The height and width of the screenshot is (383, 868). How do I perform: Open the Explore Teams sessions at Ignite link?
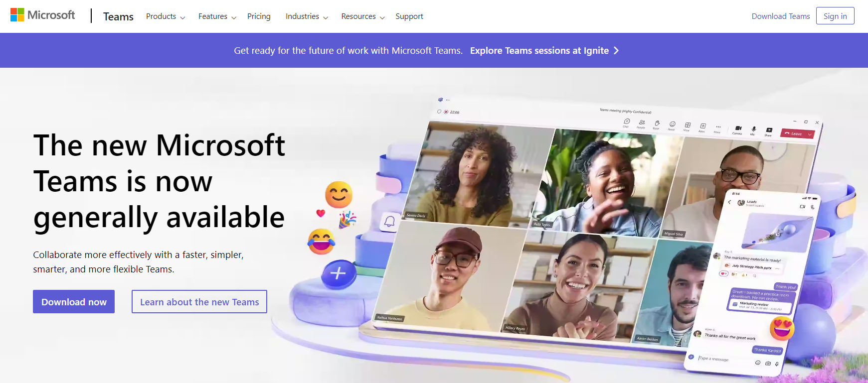coord(544,50)
